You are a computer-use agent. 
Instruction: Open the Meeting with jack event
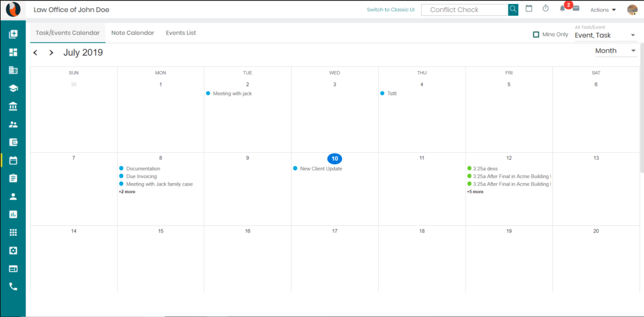coord(229,94)
